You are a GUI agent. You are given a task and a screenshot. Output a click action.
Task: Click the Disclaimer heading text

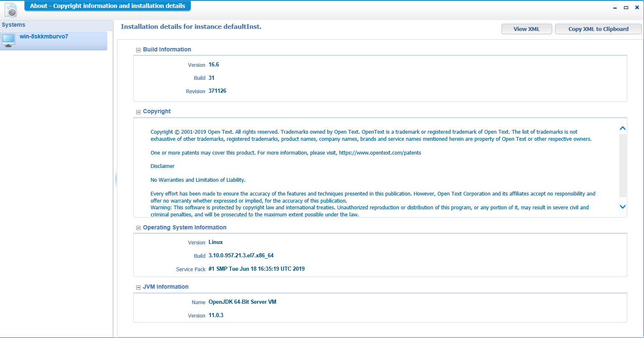162,166
